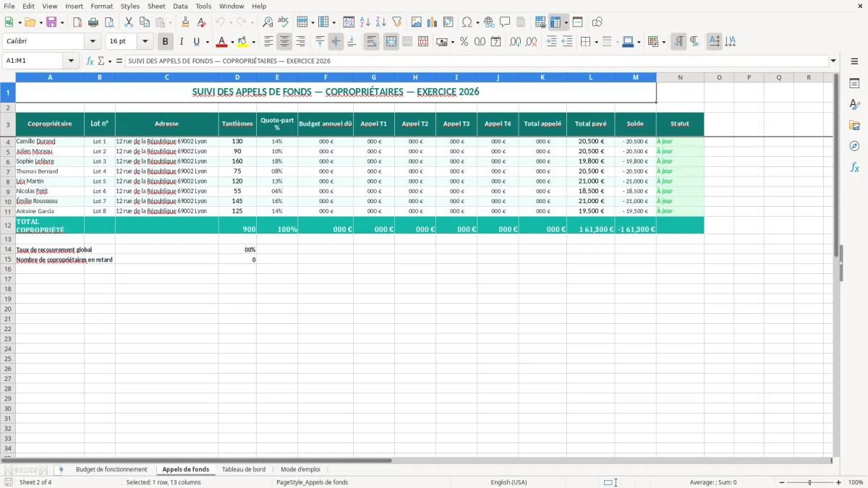868x488 pixels.
Task: Toggle Bold formatting
Action: click(x=166, y=42)
